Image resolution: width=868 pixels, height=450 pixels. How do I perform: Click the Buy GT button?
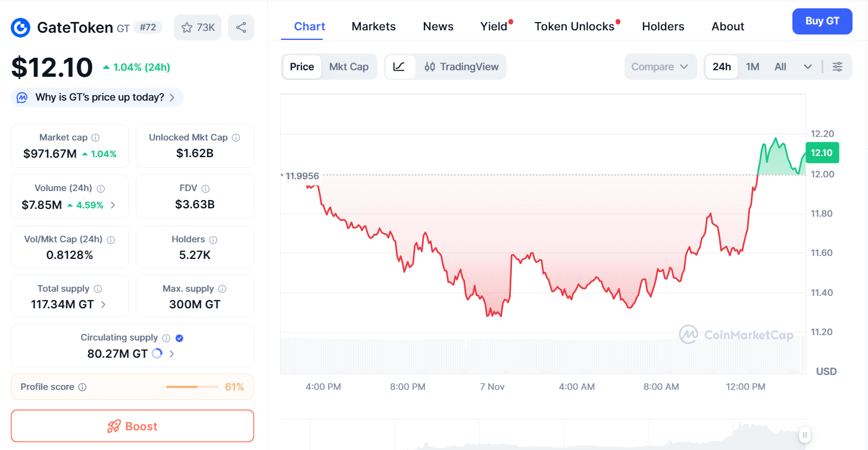(x=822, y=21)
